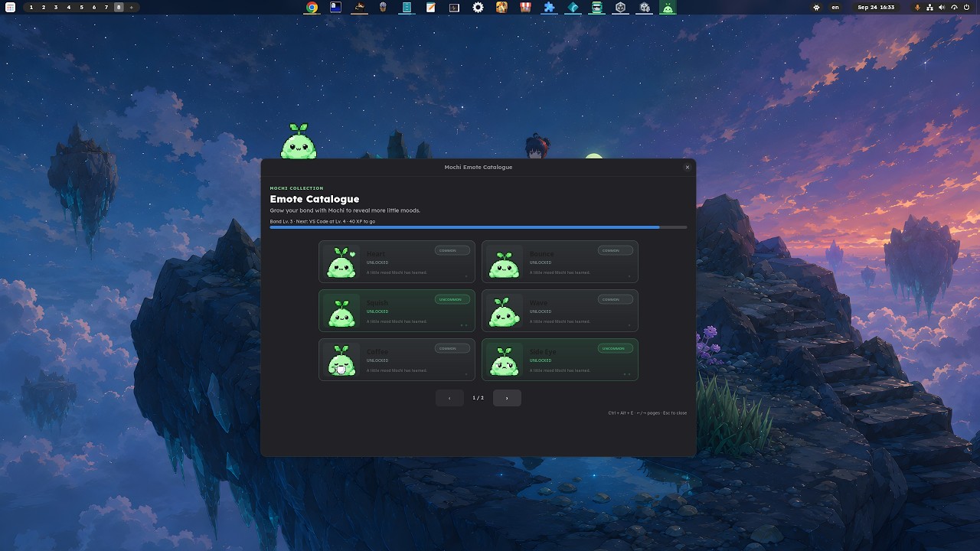The image size is (980, 551).
Task: Open the notepad with pencil app
Action: coord(430,7)
